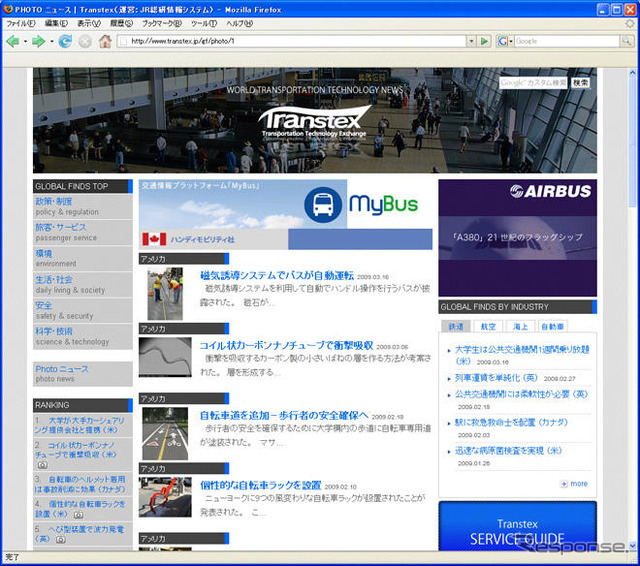Open the back history dropdown arrow
This screenshot has height=566, width=640.
[25, 42]
